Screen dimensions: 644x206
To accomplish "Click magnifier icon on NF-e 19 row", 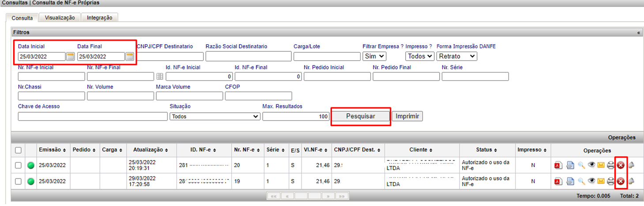I will click(x=581, y=181).
